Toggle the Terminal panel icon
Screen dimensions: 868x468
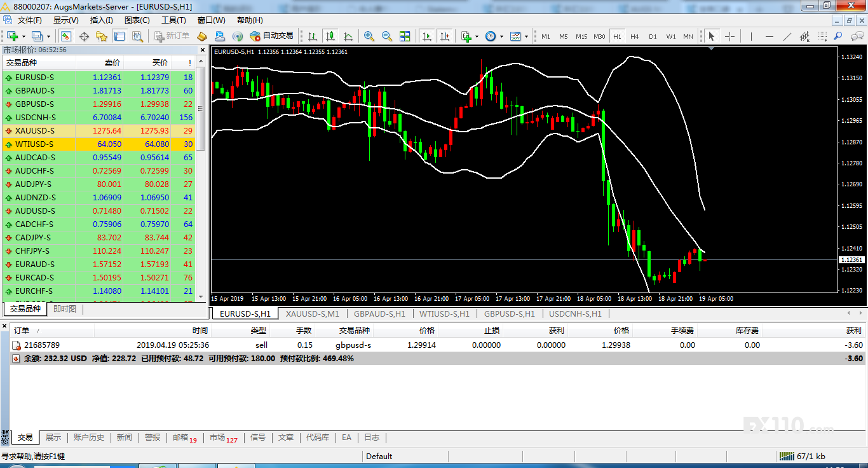coord(119,36)
